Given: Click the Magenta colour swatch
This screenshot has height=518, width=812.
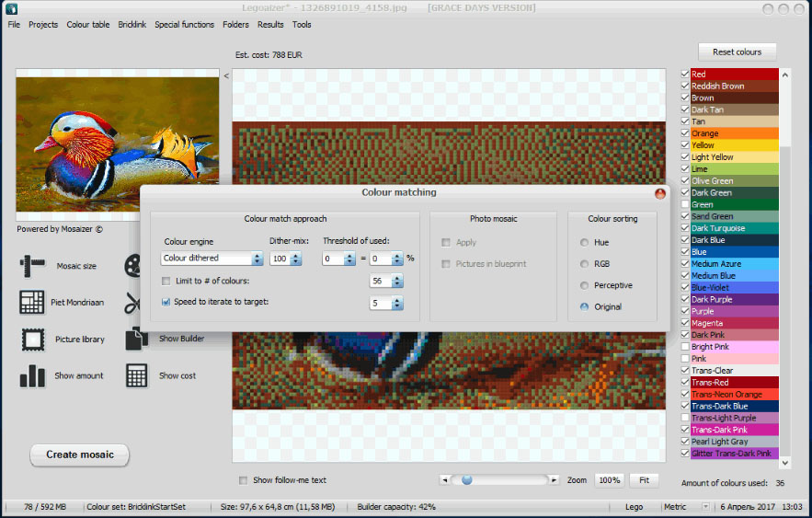Looking at the screenshot, I should point(735,323).
